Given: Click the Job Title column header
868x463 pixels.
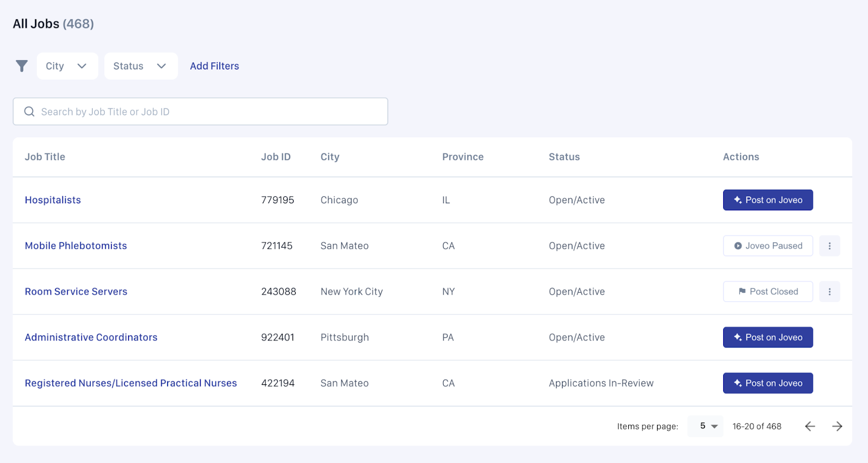Looking at the screenshot, I should pos(45,157).
